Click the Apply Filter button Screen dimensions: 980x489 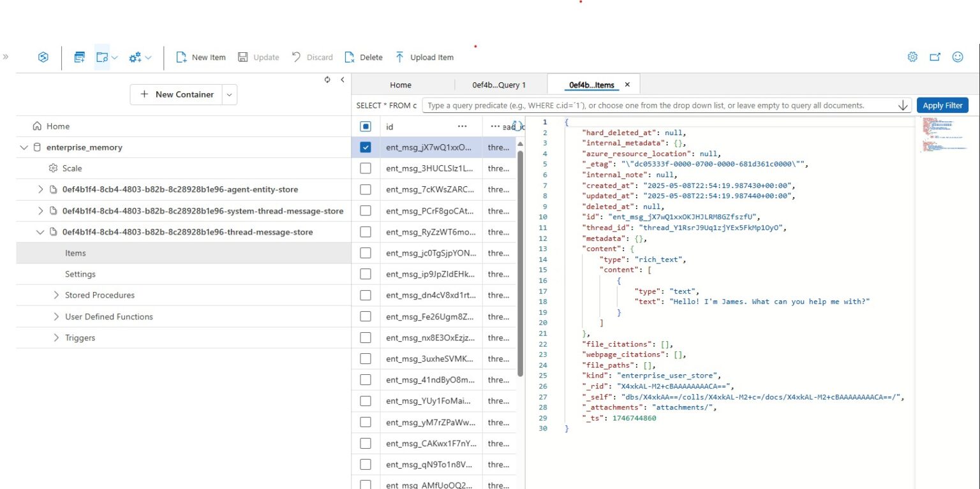942,105
